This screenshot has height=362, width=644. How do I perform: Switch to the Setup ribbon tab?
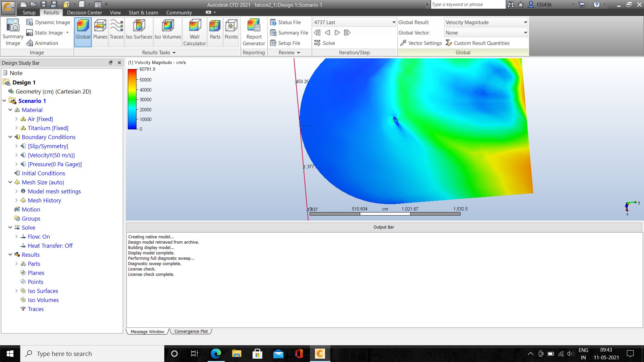(x=29, y=12)
